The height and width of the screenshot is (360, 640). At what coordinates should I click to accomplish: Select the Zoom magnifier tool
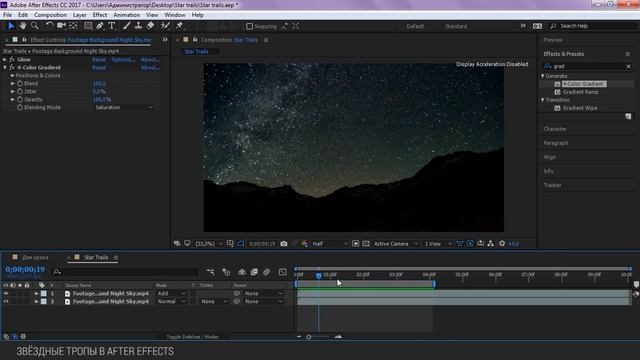point(35,26)
